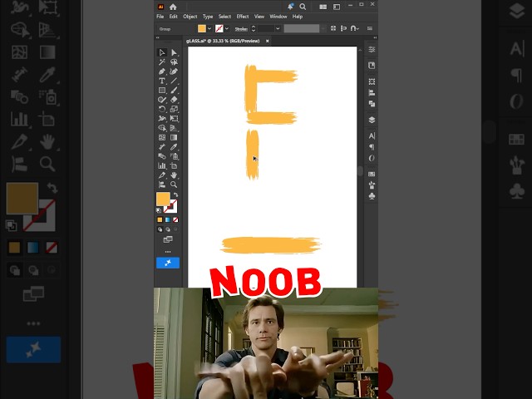This screenshot has height=399, width=532.
Task: Open the Help menu
Action: point(298,17)
